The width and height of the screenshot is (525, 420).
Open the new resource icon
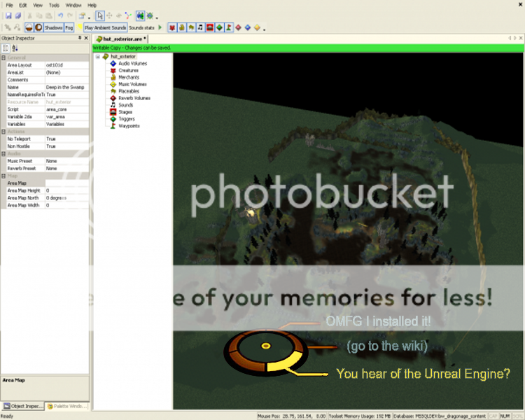82,15
